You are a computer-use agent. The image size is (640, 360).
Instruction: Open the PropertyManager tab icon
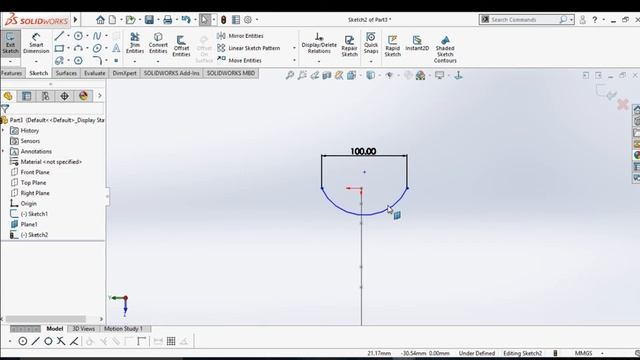tap(27, 96)
